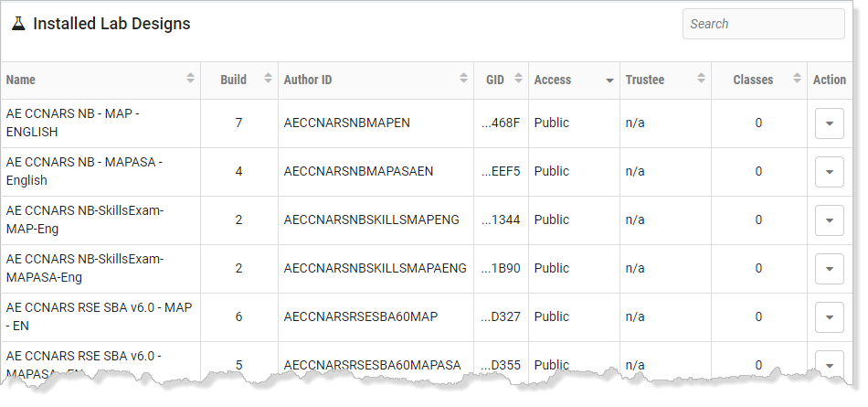The height and width of the screenshot is (407, 868).
Task: Sort by Classes column arrows
Action: click(797, 78)
